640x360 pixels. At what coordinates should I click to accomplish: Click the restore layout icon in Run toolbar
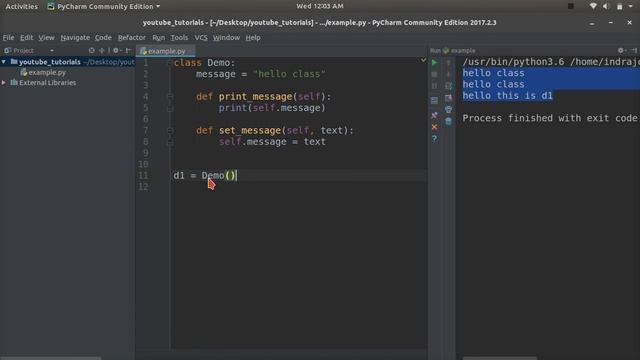click(x=434, y=100)
